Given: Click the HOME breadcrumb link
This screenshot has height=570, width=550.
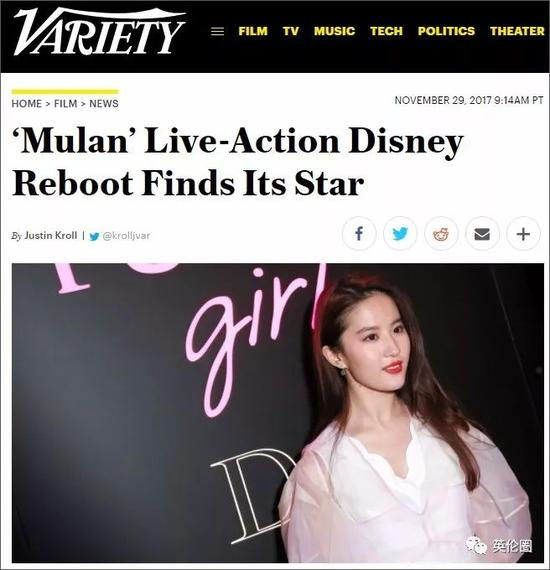Looking at the screenshot, I should tap(27, 104).
